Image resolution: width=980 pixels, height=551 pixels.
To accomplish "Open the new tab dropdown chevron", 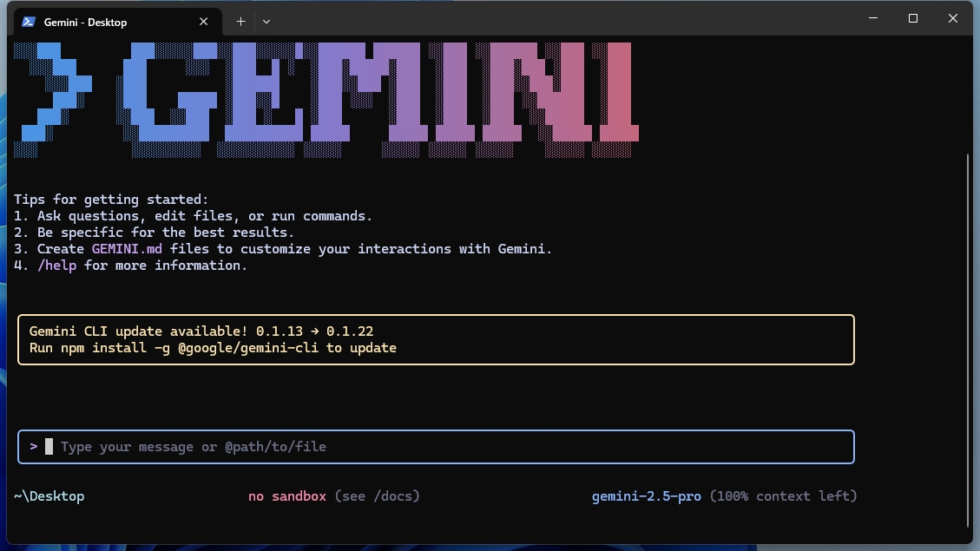I will click(x=266, y=21).
